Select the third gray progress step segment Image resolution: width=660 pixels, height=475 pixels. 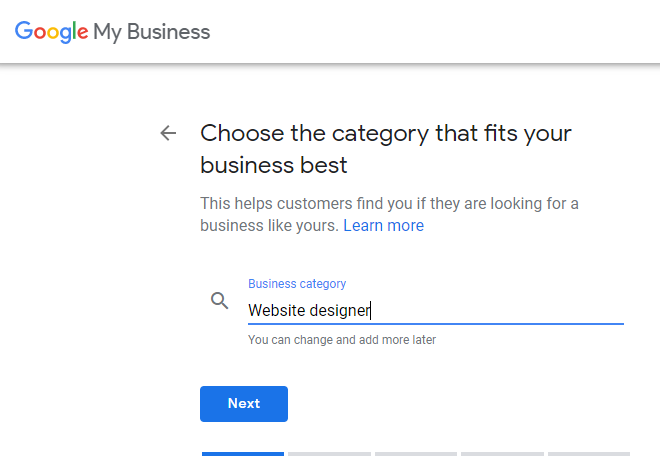click(416, 454)
